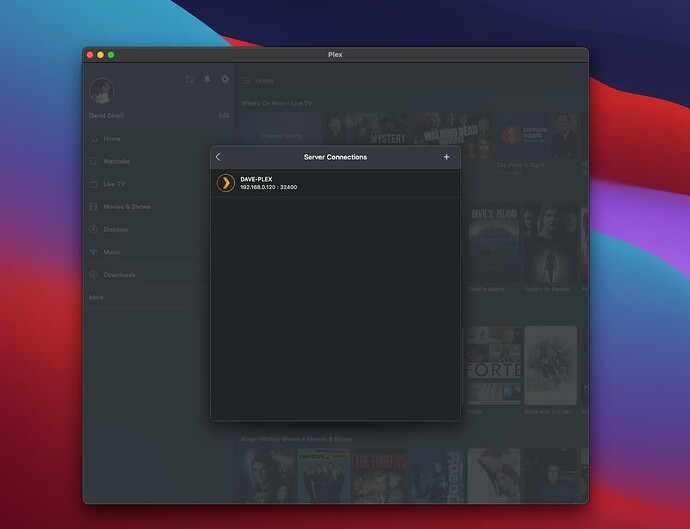Screen dimensions: 690x529
Task: Click the Downloads icon in sidebar
Action: [93, 275]
